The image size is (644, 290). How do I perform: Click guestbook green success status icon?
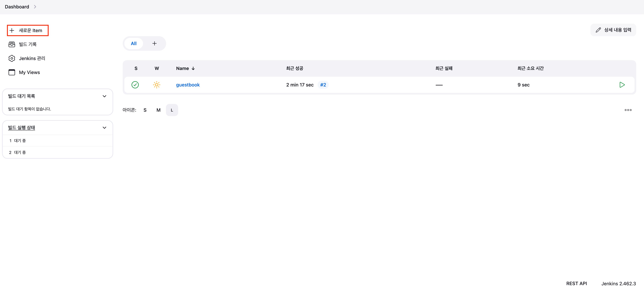[135, 85]
